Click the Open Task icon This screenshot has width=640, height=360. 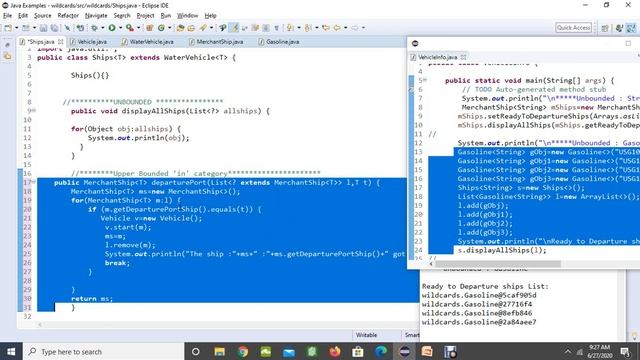click(191, 28)
